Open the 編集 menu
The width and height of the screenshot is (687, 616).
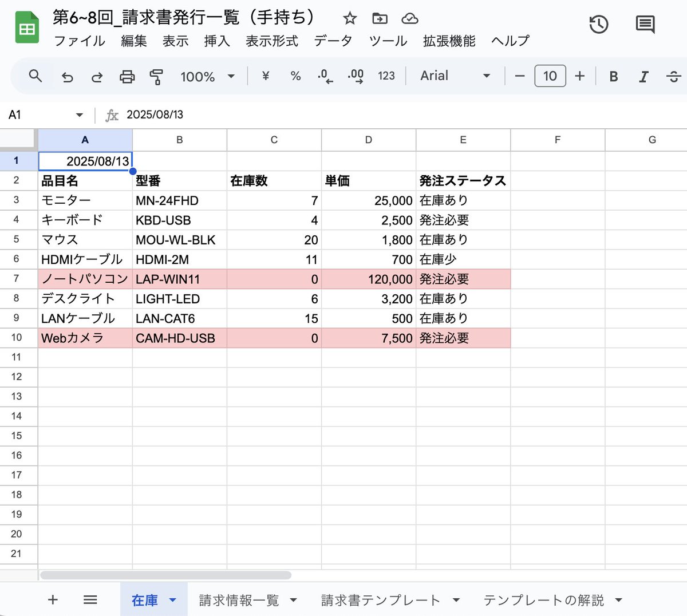click(134, 41)
